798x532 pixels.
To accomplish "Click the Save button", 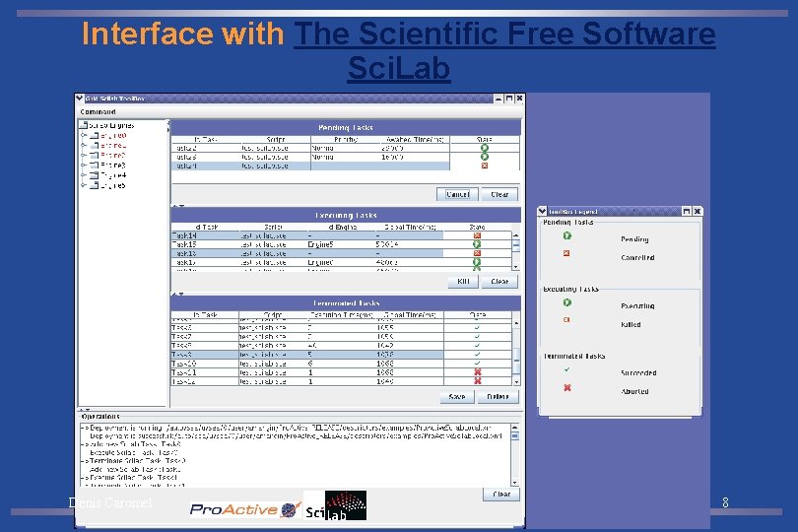I will [456, 396].
